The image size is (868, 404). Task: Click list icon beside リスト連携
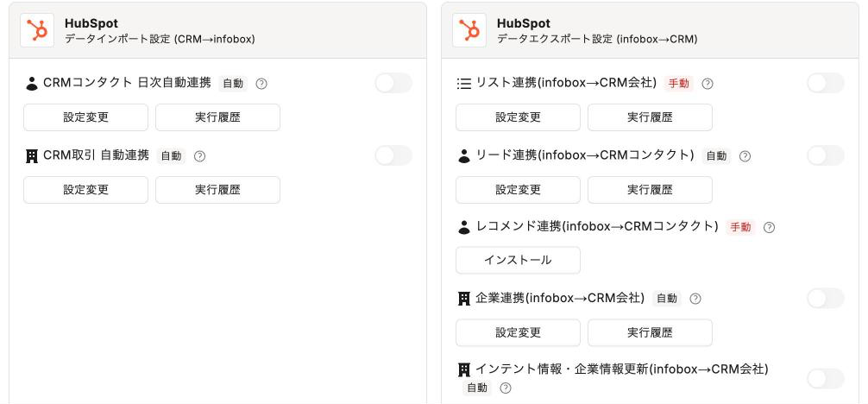(x=464, y=84)
